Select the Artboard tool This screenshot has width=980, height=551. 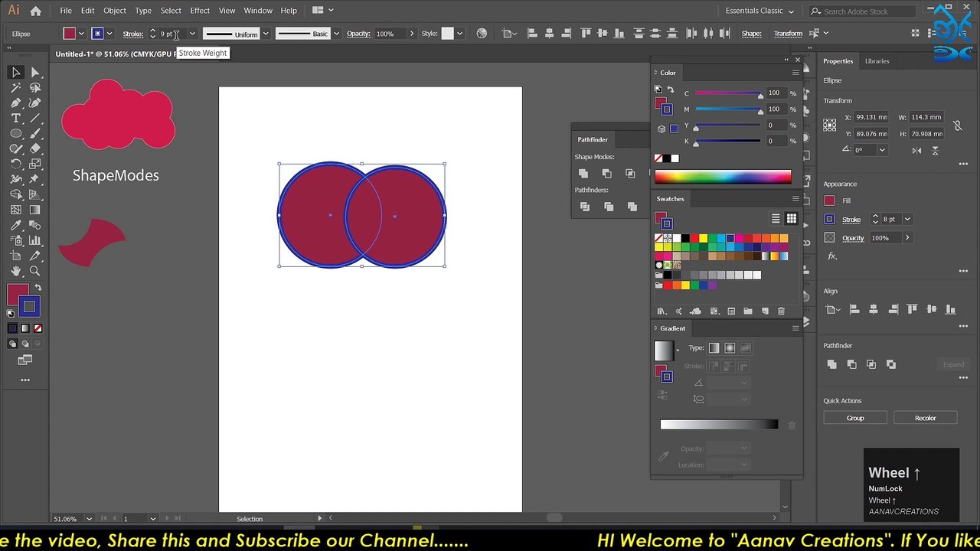coord(15,256)
